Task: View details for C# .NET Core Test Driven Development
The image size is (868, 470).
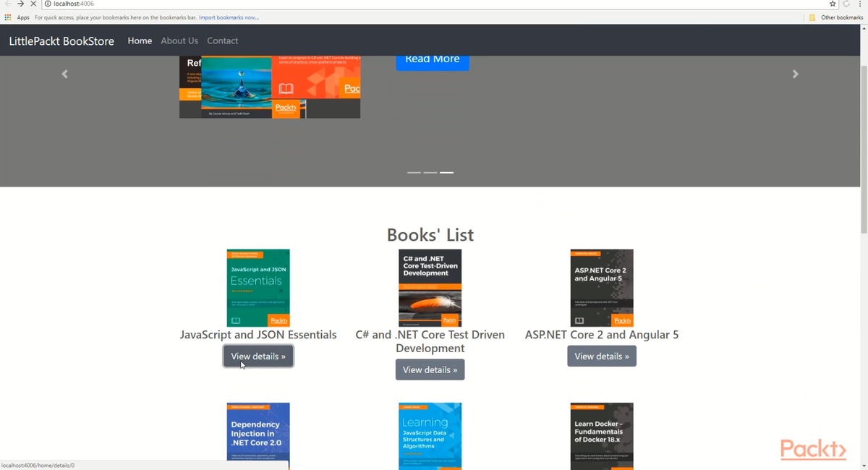Action: point(430,369)
